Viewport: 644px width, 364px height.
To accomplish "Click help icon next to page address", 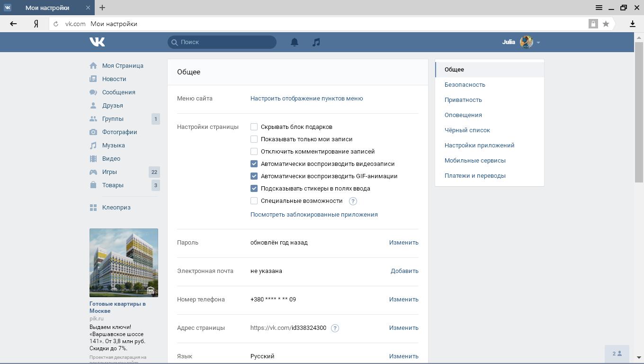I will 335,328.
